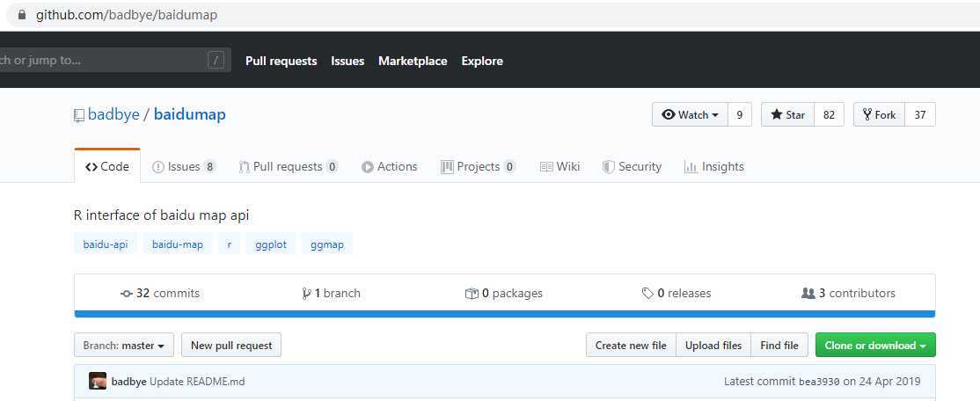Viewport: 980px width, 401px height.
Task: Click the New pull request button
Action: 231,346
